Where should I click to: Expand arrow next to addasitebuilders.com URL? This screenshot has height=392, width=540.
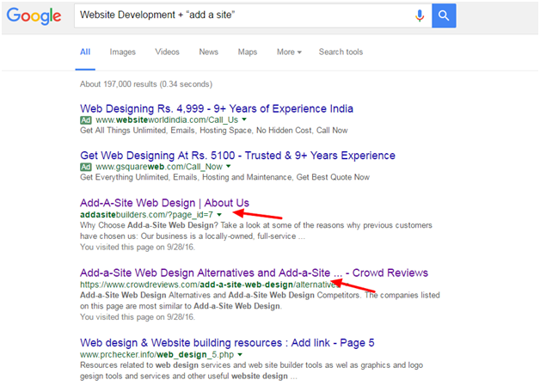[219, 214]
